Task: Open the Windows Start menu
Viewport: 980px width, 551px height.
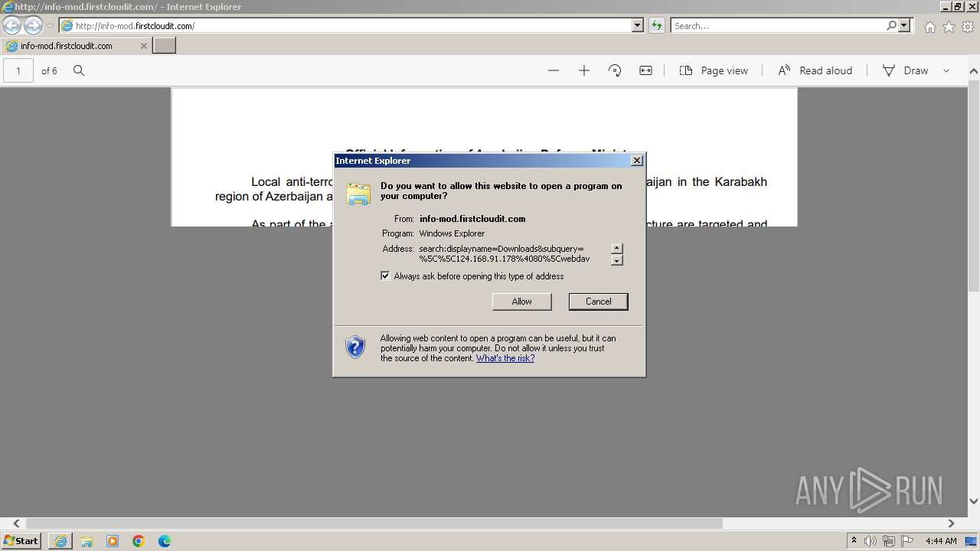Action: [21, 540]
